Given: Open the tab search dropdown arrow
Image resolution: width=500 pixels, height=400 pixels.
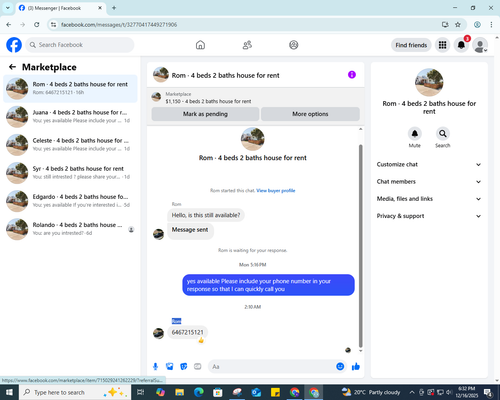Looking at the screenshot, I should pyautogui.click(x=7, y=8).
